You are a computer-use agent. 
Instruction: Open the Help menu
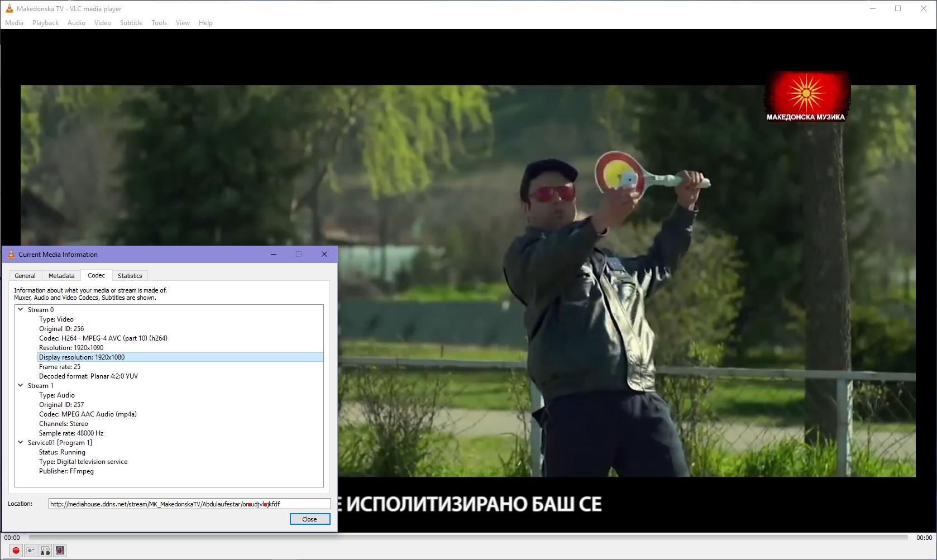[x=205, y=23]
